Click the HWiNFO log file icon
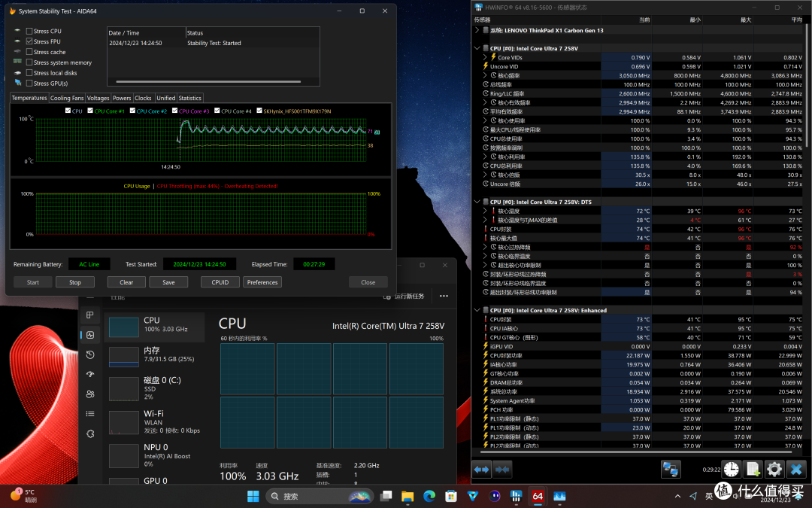The width and height of the screenshot is (812, 508). (x=752, y=470)
